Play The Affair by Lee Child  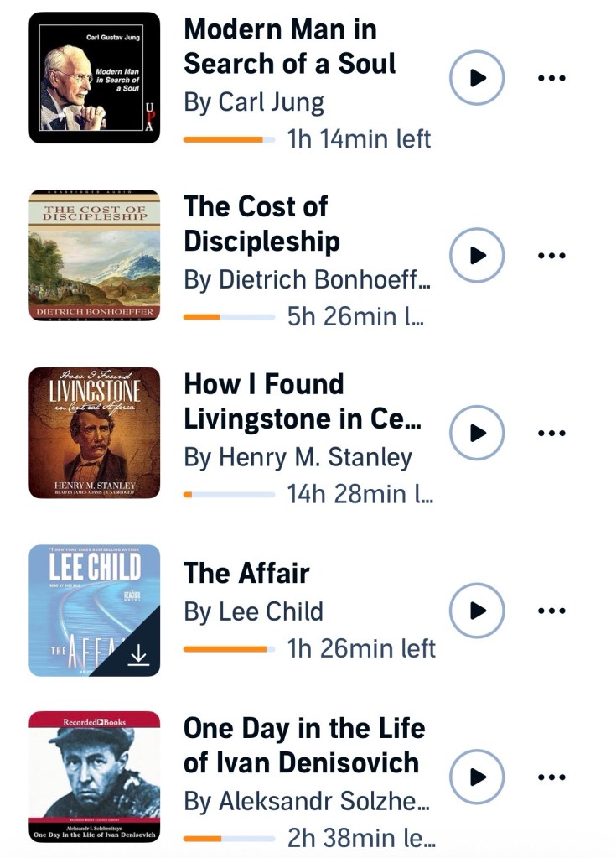(477, 611)
